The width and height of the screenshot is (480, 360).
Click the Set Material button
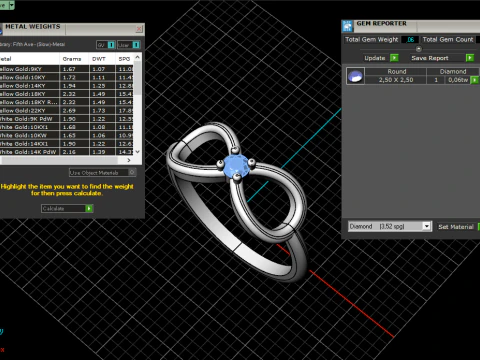456,227
